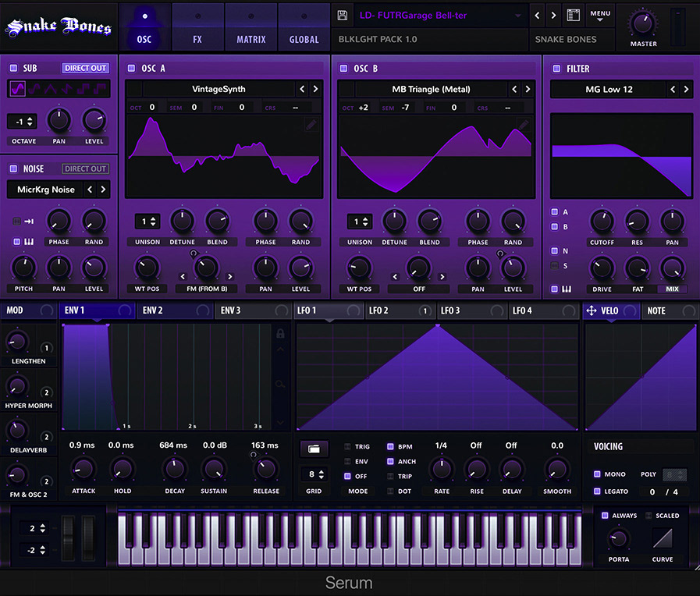Open the preset browser icon
Viewport: 700px width, 596px height.
click(574, 15)
